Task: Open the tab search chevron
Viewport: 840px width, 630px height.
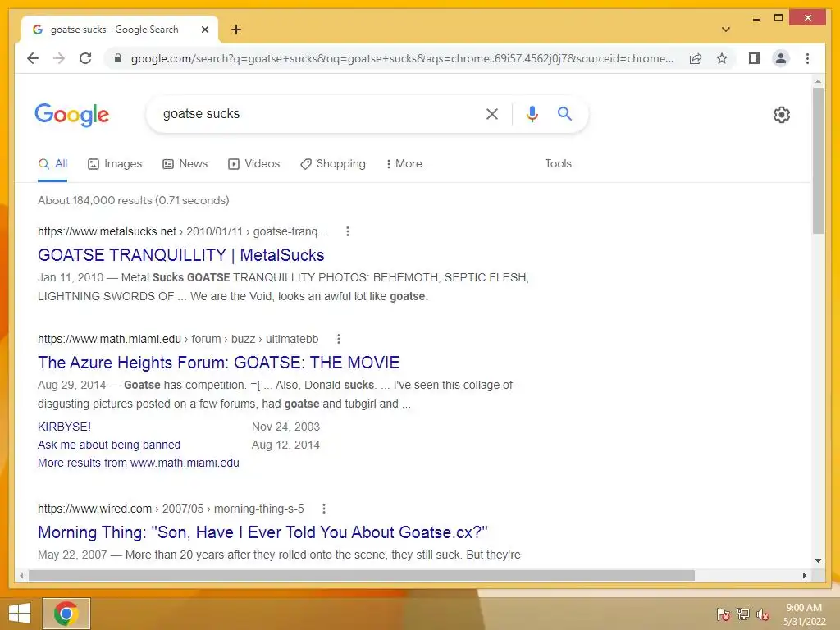Action: point(726,30)
